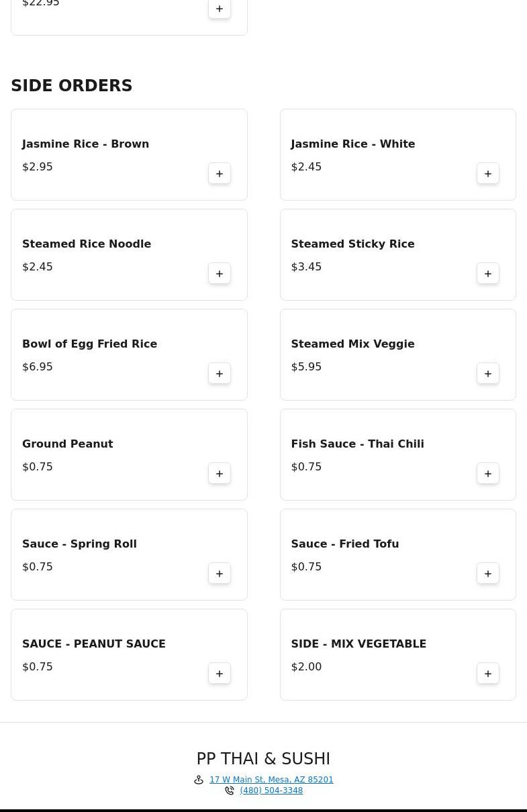The height and width of the screenshot is (812, 527).
Task: Click the phone icon beside number
Action: [230, 791]
